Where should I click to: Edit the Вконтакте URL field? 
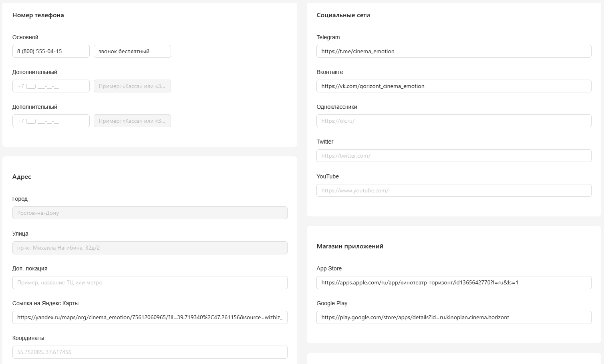pos(454,86)
